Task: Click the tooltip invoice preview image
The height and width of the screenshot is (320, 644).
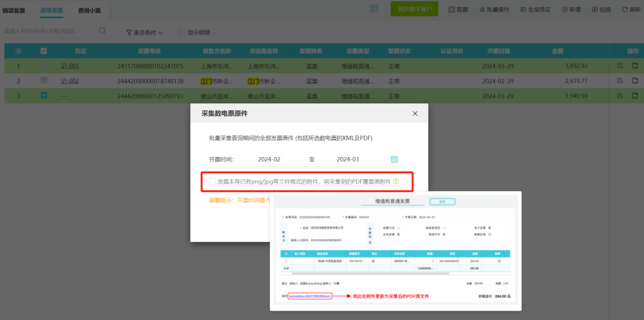Action: 395,251
